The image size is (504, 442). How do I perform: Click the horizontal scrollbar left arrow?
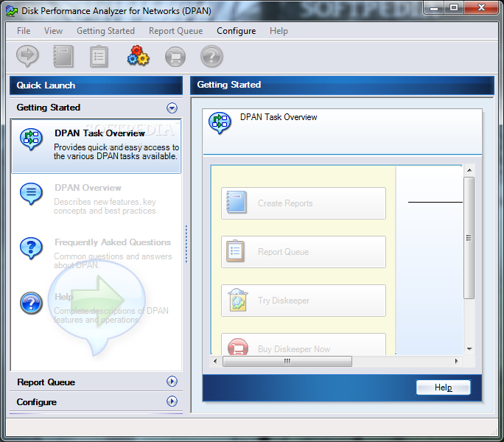(x=215, y=361)
